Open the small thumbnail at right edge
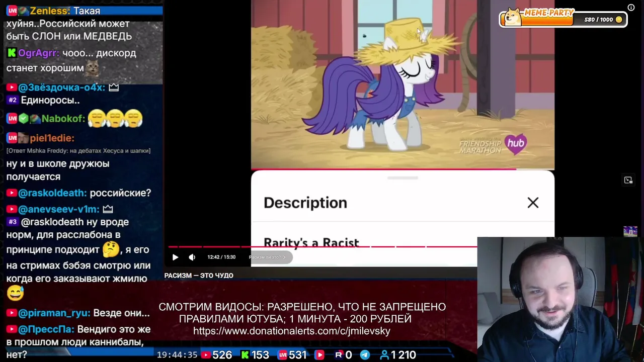 (x=630, y=231)
